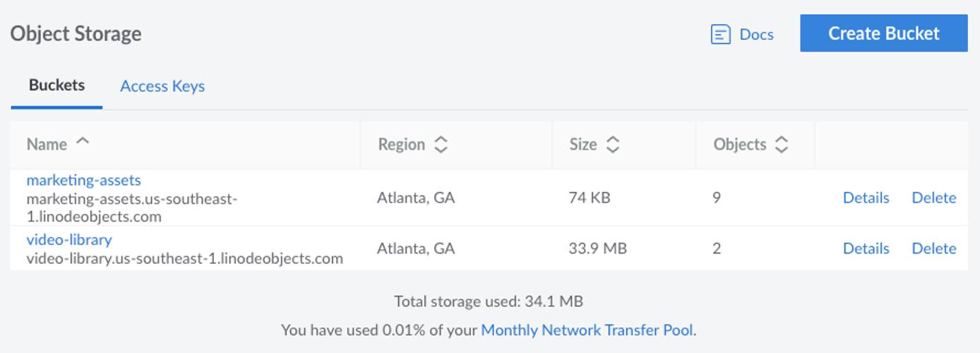The height and width of the screenshot is (353, 980).
Task: Click the sort arrows icon beside Size
Action: point(613,145)
